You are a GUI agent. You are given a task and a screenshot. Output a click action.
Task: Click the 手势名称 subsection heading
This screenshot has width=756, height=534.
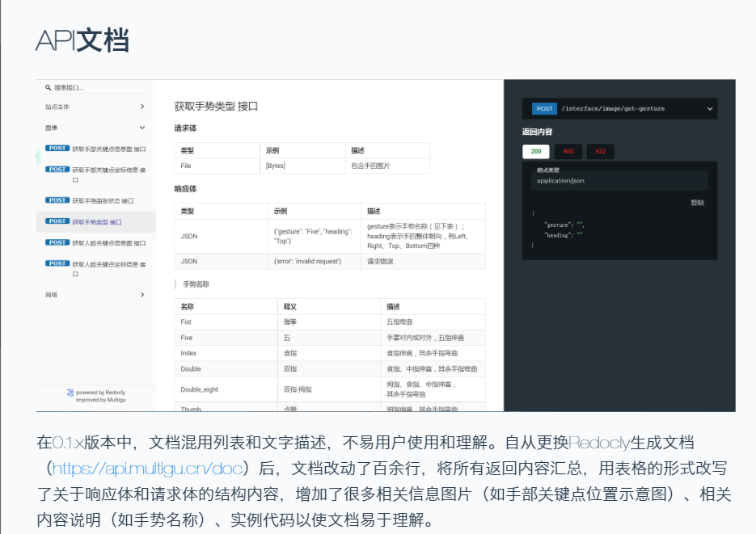click(x=196, y=284)
